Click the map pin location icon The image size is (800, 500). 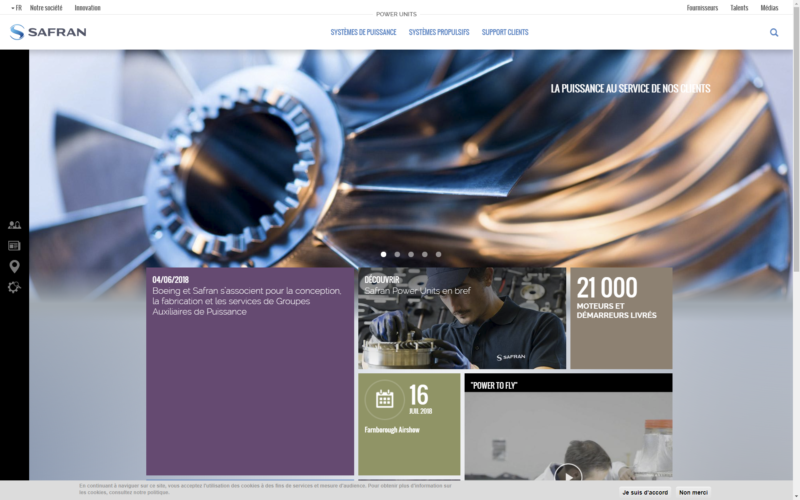pos(14,266)
